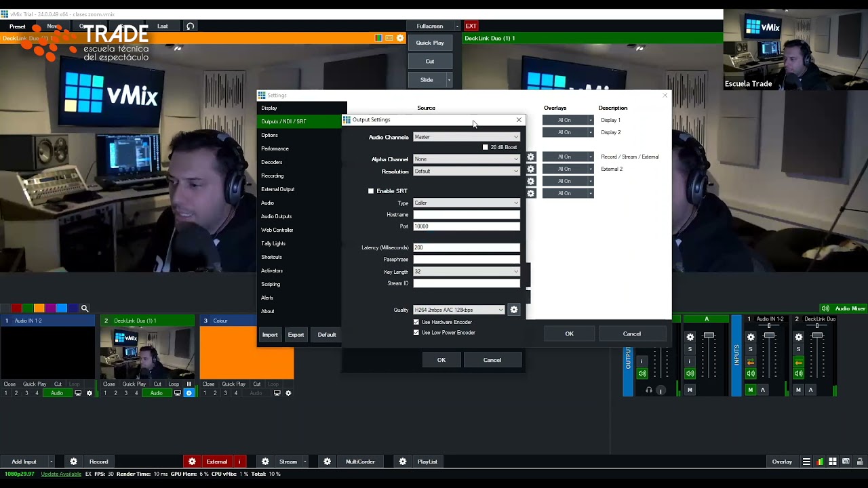This screenshot has width=868, height=488.
Task: Click OK in Output Settings dialog
Action: 441,360
